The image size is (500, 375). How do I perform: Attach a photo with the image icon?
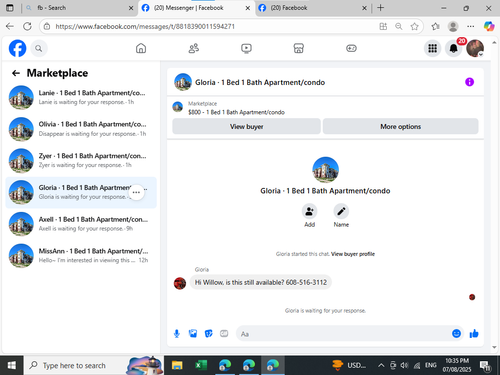coord(193,333)
